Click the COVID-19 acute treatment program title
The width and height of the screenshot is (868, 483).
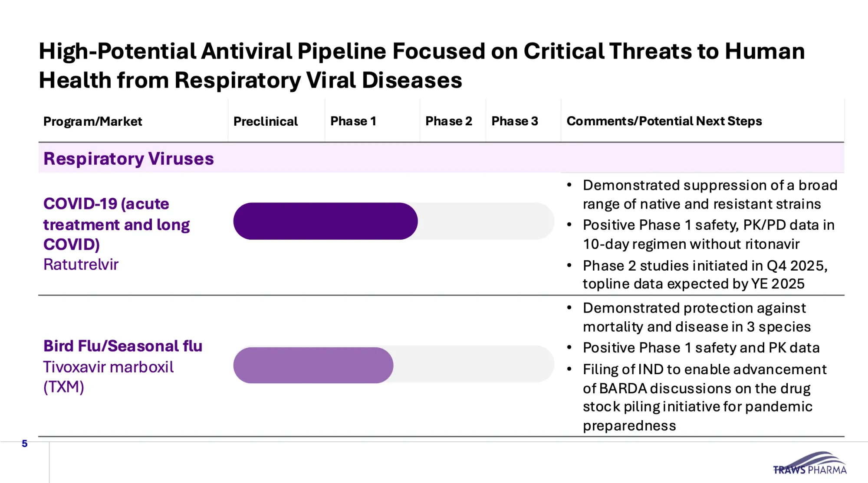(x=116, y=224)
